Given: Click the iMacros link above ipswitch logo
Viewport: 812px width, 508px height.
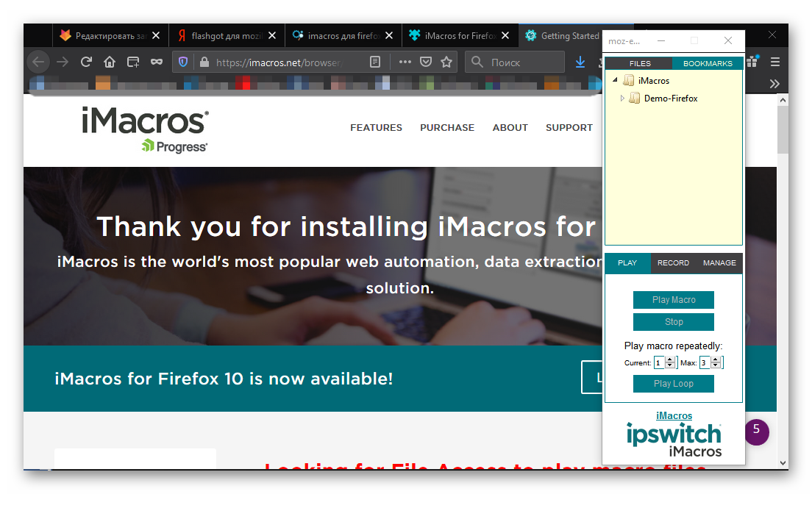Looking at the screenshot, I should tap(674, 416).
